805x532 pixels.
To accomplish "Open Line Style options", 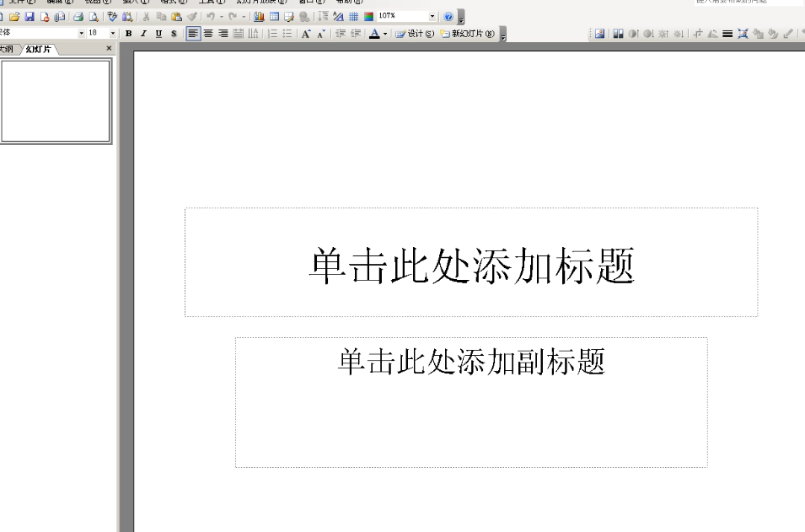I will coord(727,34).
